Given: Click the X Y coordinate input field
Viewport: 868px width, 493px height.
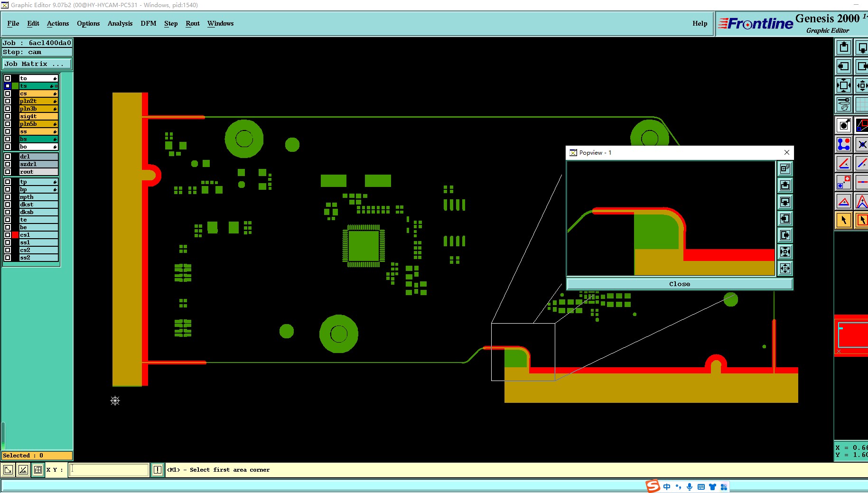Looking at the screenshot, I should [x=109, y=470].
